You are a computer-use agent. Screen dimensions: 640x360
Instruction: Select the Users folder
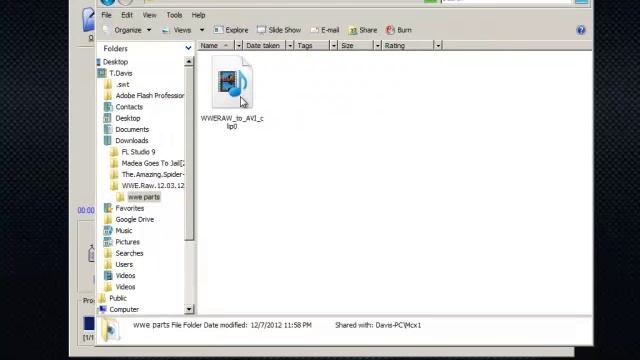(x=124, y=264)
